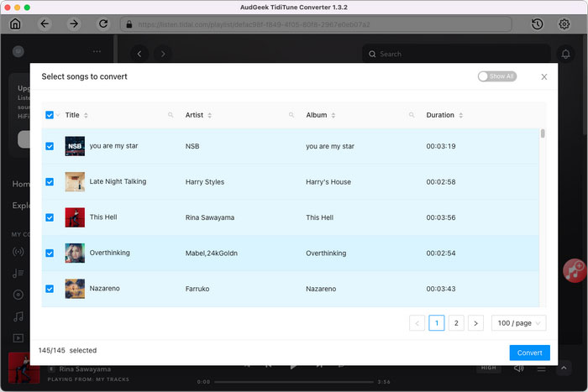Click the Late Night Talking album art

[x=75, y=182]
